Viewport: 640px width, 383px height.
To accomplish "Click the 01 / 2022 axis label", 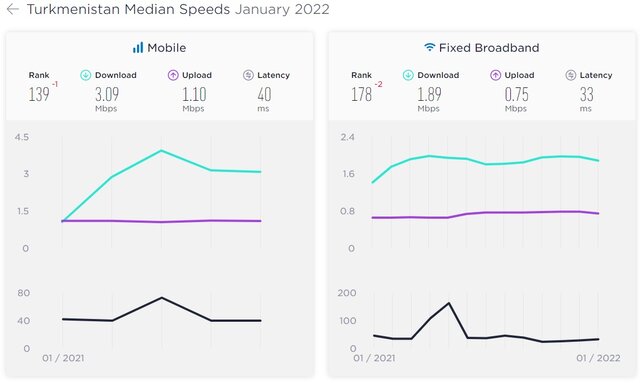I will [598, 358].
